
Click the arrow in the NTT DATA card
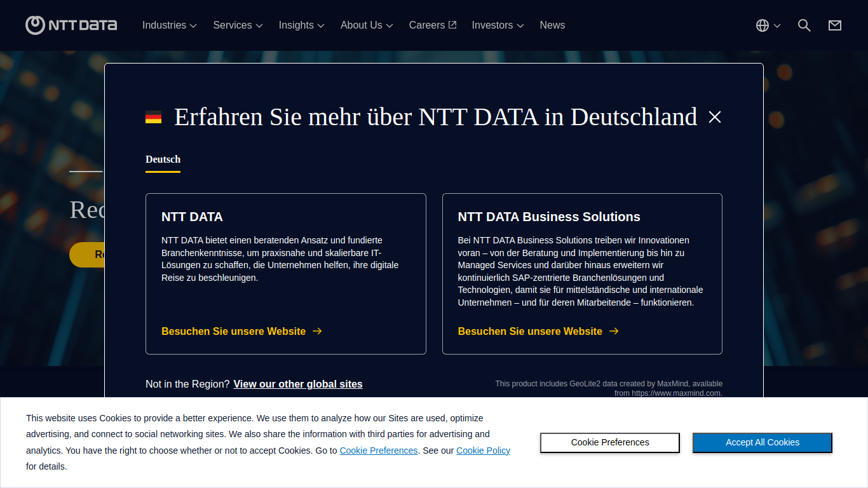click(318, 331)
